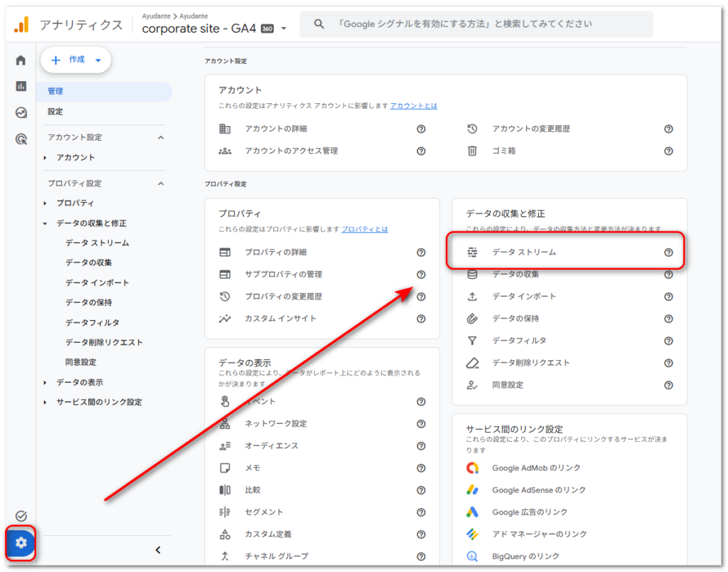Click the checkmark circle icon above the gear
Image resolution: width=728 pixels, height=572 pixels.
coord(21,516)
